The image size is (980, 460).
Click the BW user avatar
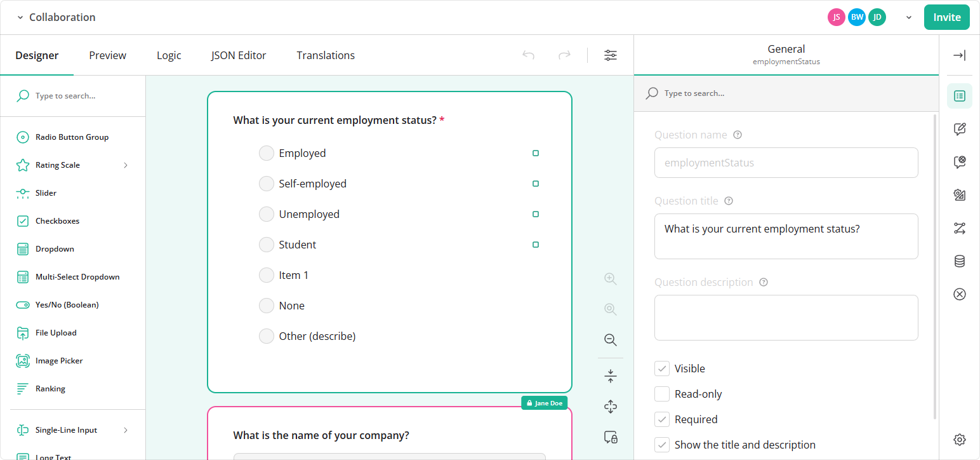tap(857, 17)
